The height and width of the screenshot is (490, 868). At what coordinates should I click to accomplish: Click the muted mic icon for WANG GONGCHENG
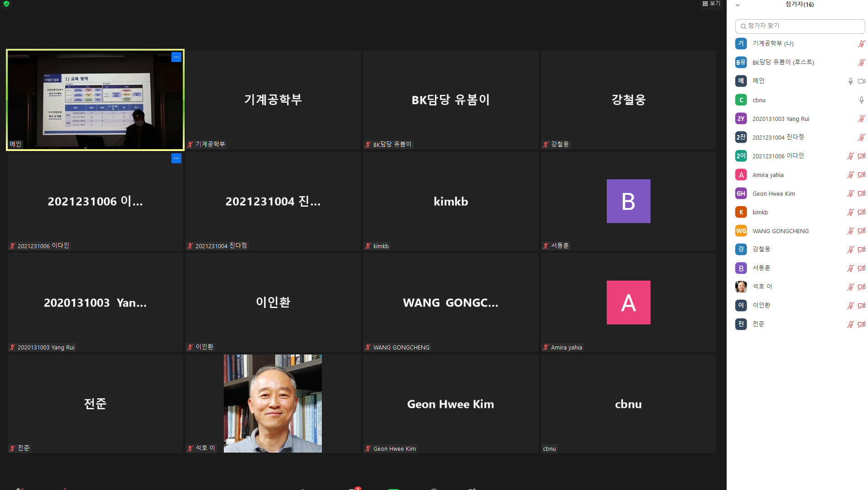[x=850, y=231]
